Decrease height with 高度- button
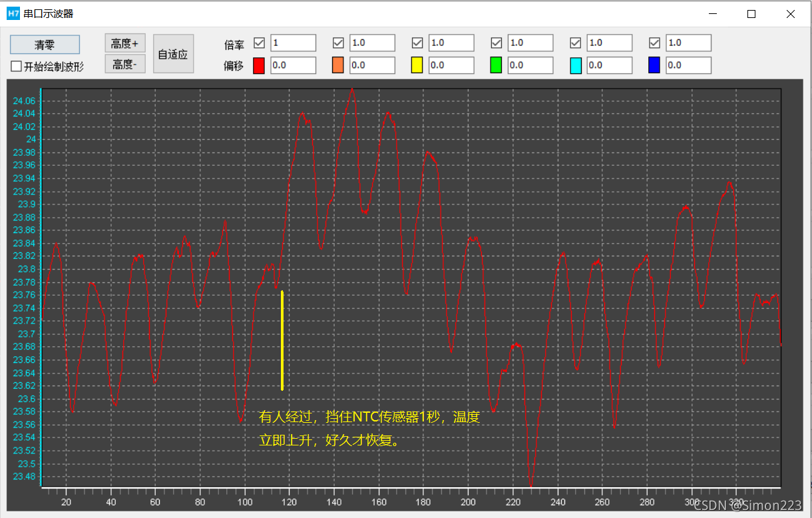 [125, 65]
